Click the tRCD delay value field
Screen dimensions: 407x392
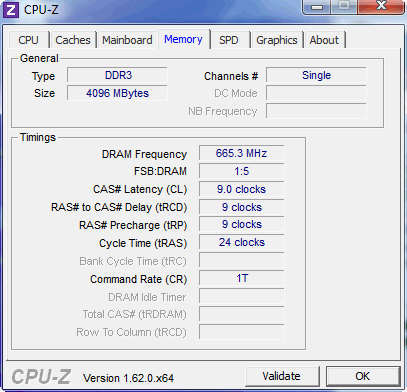(242, 207)
